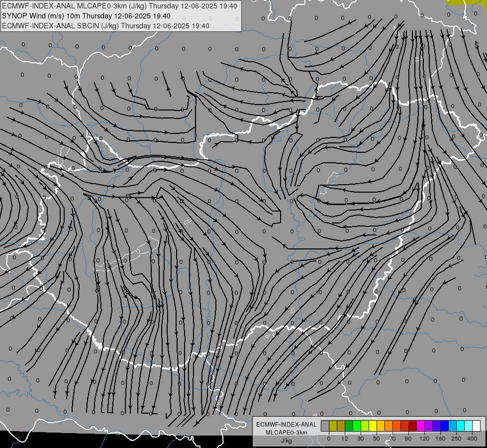Screen dimensions: 487x448
Task: Click the SYNOP Wind 10m header line
Action: [86, 16]
